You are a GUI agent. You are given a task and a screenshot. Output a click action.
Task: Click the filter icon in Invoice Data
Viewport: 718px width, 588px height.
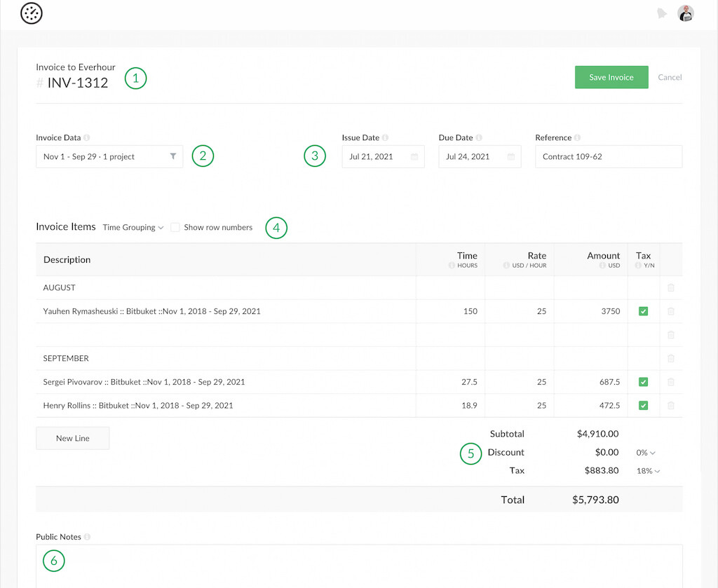(x=173, y=157)
